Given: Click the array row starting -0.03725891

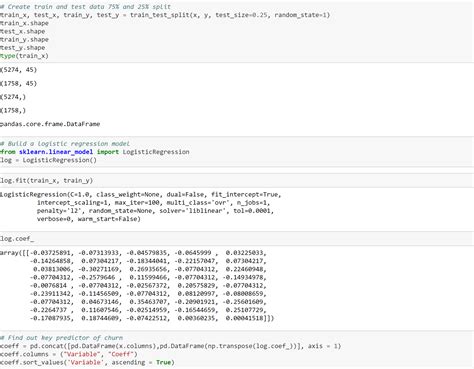Looking at the screenshot, I should [x=133, y=253].
